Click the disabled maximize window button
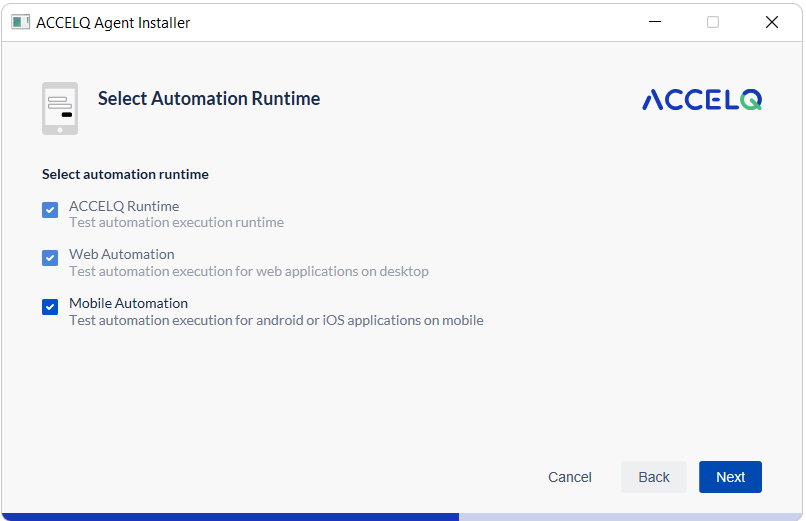The width and height of the screenshot is (806, 521). (713, 22)
